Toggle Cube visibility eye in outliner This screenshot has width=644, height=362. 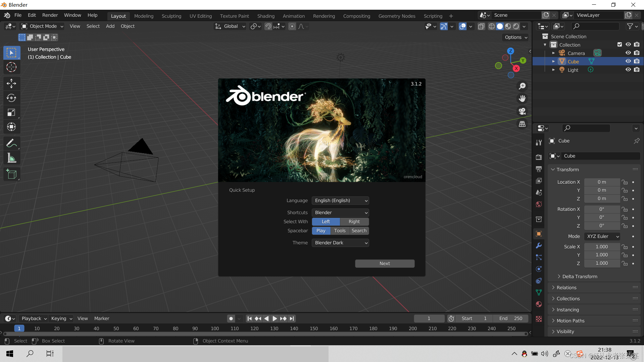point(628,61)
